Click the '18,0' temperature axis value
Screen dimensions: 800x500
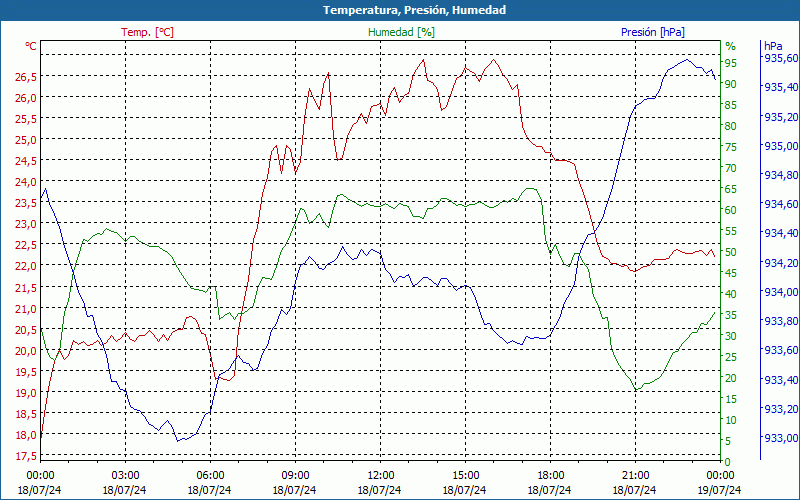[x=26, y=435]
